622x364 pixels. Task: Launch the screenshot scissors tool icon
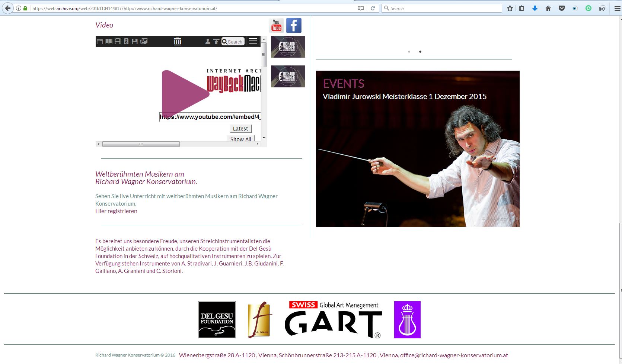(602, 8)
